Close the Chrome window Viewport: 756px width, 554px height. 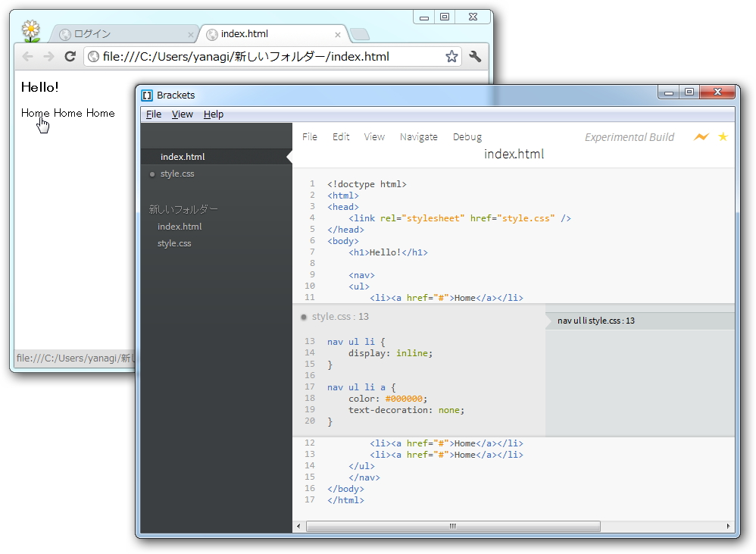click(473, 17)
